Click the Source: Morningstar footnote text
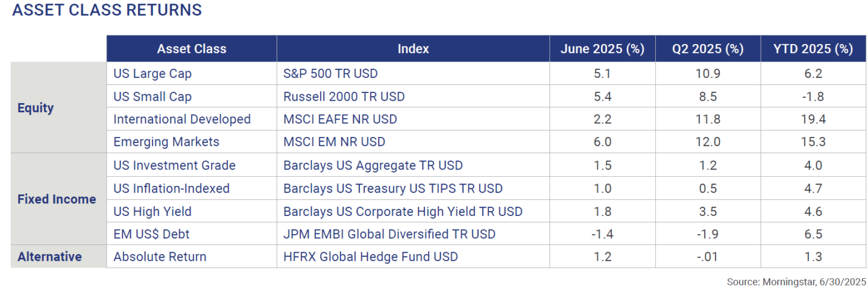Viewport: 868px width, 289px height. click(x=796, y=281)
